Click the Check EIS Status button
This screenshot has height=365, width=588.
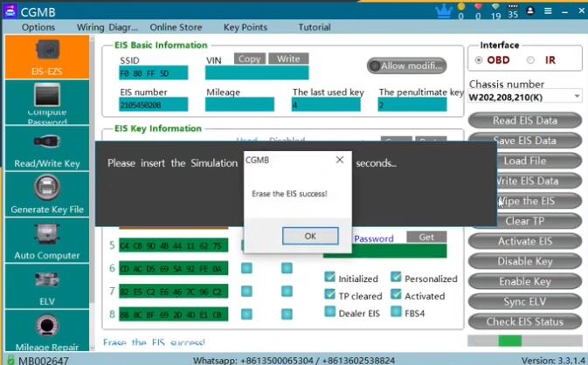coord(524,321)
